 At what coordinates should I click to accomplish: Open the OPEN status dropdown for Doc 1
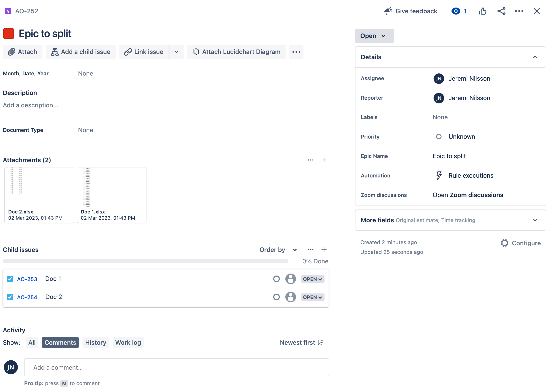(312, 279)
